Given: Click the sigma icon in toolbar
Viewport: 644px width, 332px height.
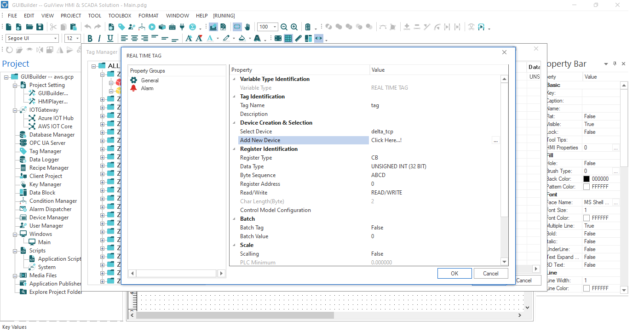Looking at the screenshot, I should click(193, 27).
